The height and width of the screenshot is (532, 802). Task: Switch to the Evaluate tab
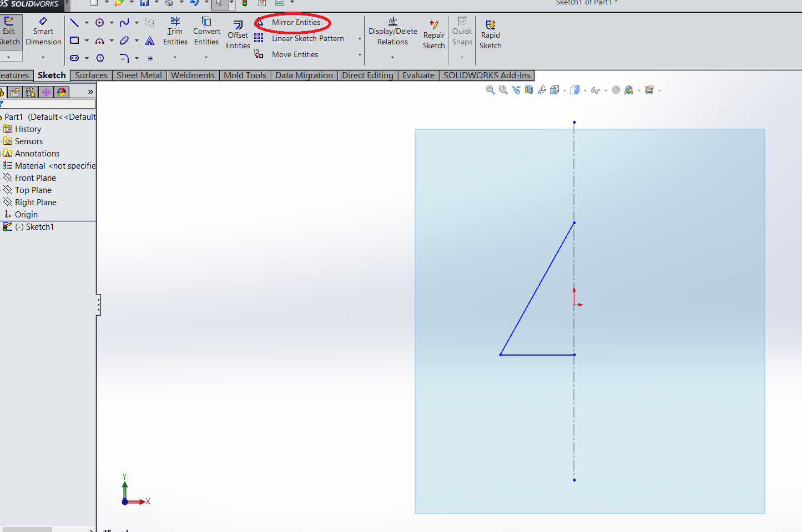pyautogui.click(x=418, y=75)
